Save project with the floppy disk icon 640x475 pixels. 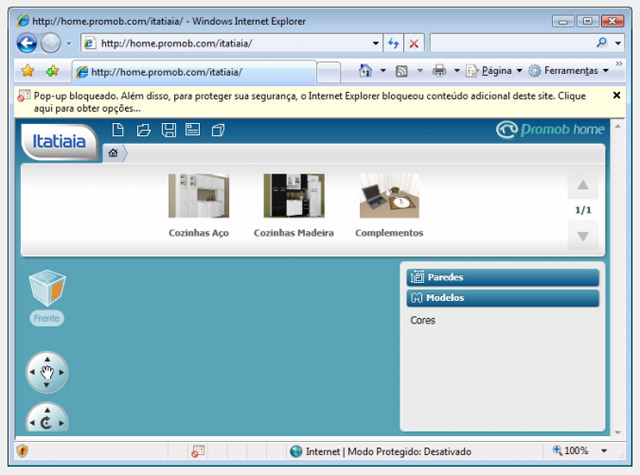pyautogui.click(x=169, y=130)
